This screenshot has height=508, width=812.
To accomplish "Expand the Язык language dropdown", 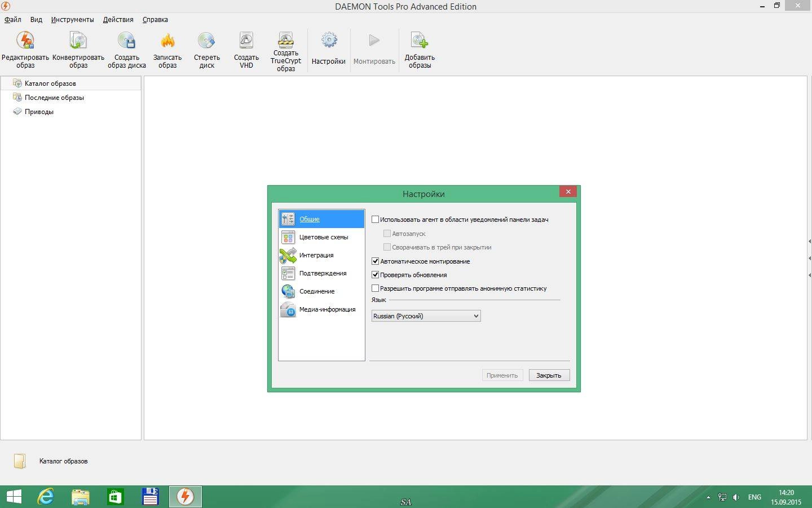I will [426, 316].
